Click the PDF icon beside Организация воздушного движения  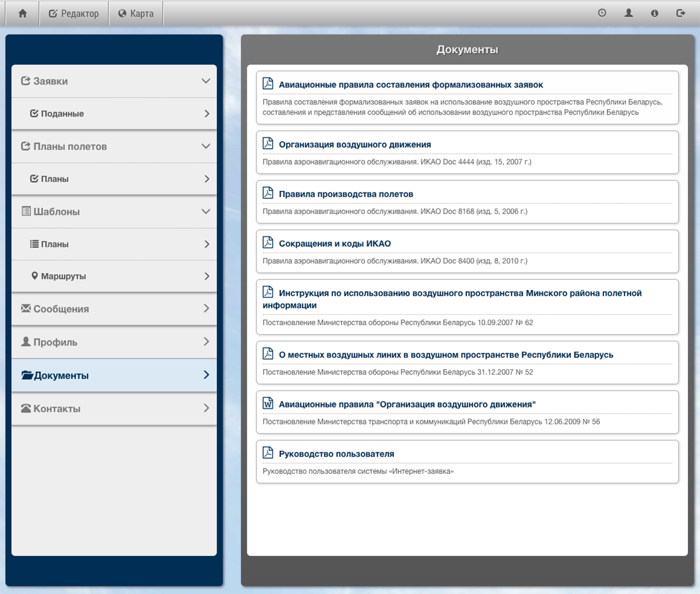click(x=268, y=144)
